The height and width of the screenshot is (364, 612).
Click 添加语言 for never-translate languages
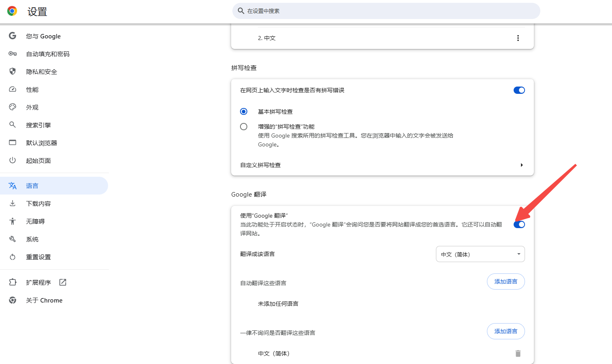tap(506, 331)
